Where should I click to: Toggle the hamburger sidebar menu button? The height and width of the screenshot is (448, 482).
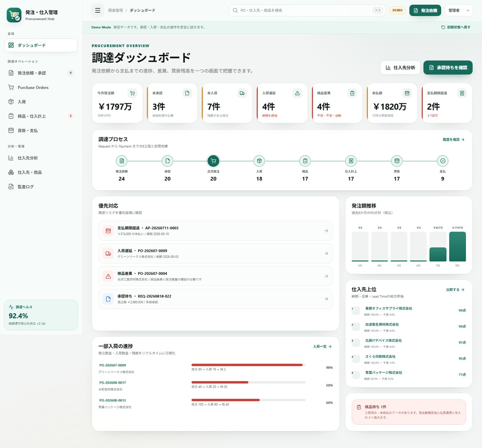point(98,11)
